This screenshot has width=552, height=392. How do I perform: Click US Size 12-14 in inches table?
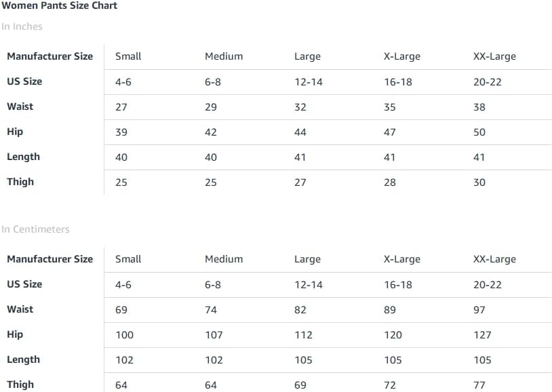309,82
